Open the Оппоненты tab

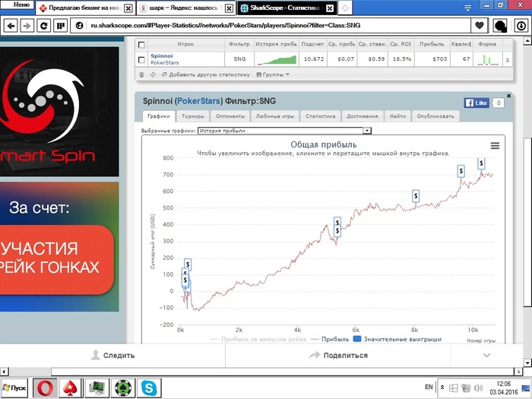(230, 116)
